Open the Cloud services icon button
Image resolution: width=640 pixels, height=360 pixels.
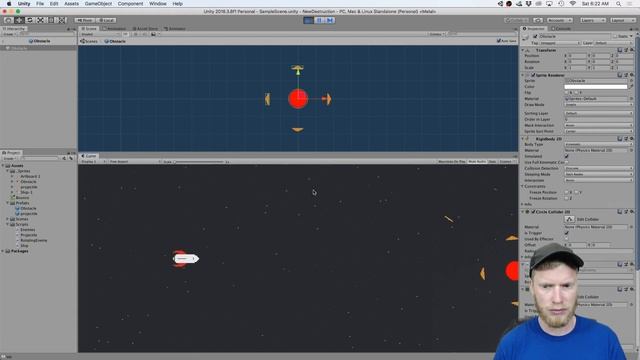click(x=538, y=20)
